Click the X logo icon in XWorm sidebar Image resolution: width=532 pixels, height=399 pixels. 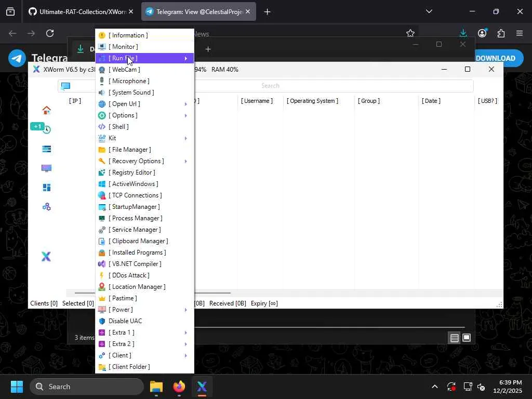click(x=46, y=257)
